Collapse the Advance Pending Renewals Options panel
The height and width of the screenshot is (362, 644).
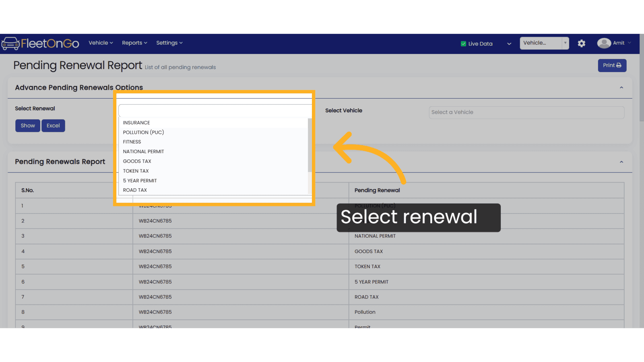point(621,87)
